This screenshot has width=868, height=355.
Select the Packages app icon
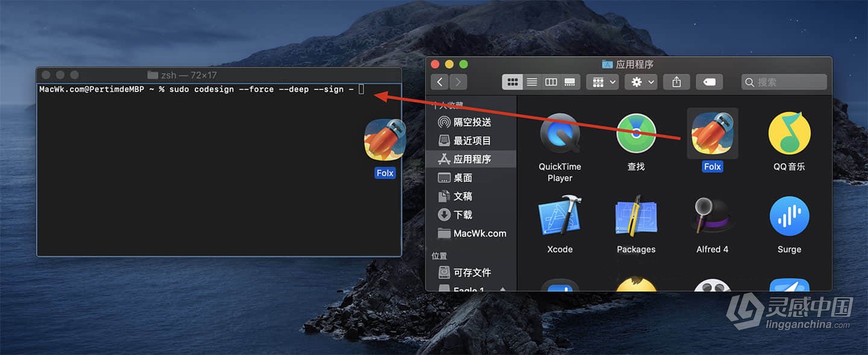point(636,215)
